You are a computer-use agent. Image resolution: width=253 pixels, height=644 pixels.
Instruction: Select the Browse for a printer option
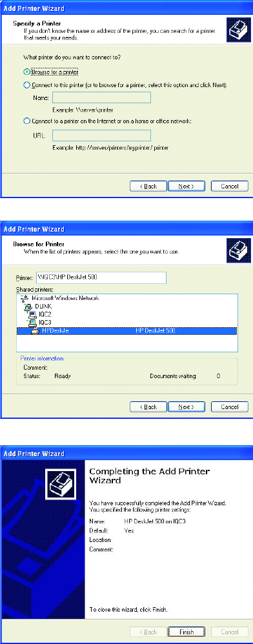pos(27,72)
